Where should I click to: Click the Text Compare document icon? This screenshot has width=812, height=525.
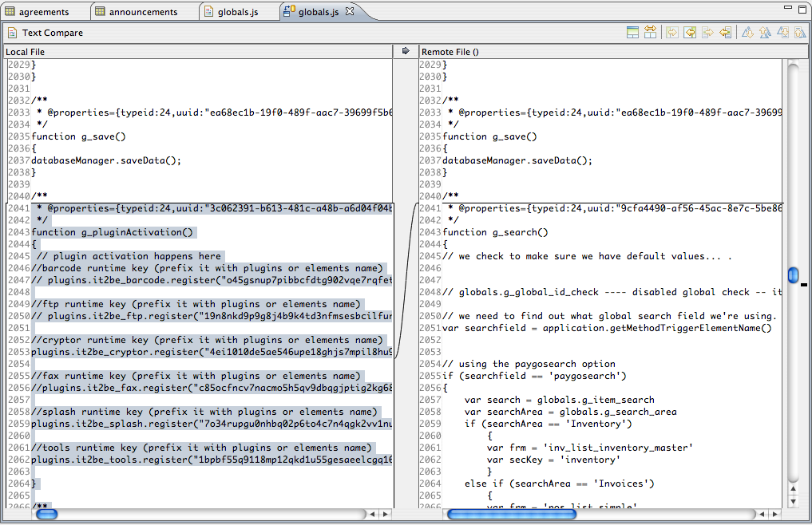pos(13,33)
